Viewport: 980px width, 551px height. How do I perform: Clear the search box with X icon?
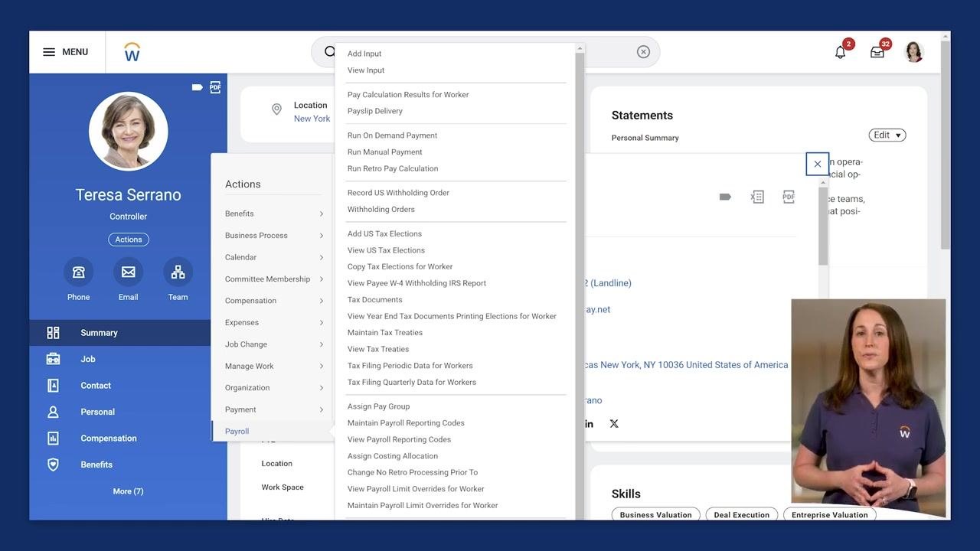coord(643,52)
